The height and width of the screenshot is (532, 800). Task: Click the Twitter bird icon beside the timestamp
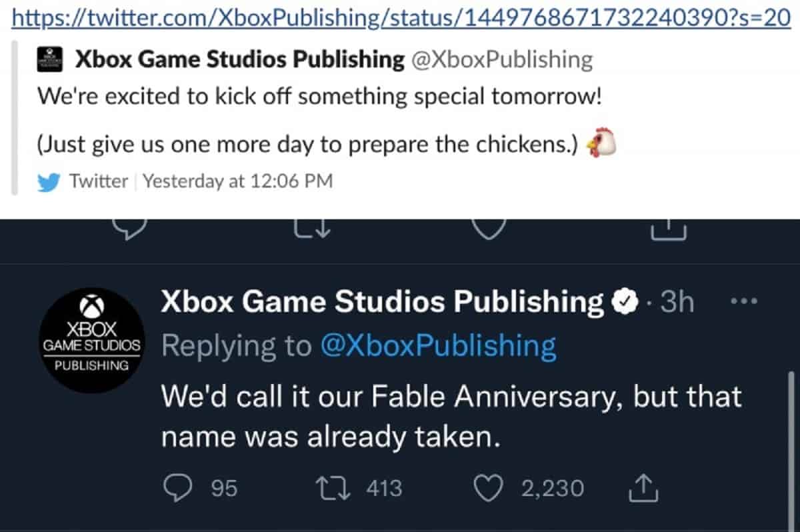pyautogui.click(x=49, y=181)
